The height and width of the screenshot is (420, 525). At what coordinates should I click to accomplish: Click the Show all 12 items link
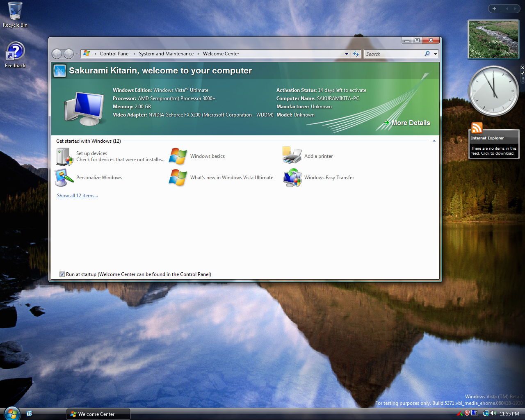[78, 196]
